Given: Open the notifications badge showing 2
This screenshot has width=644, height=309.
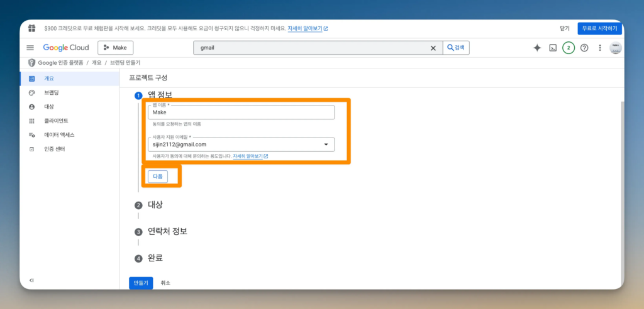Looking at the screenshot, I should coord(569,48).
